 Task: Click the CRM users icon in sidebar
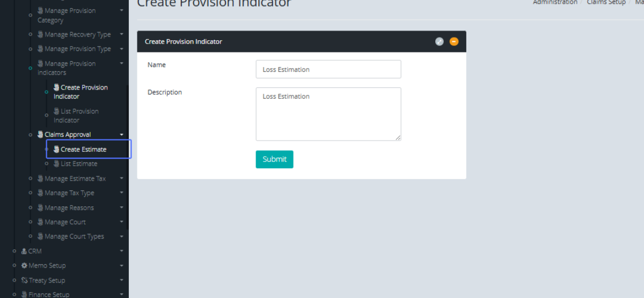[24, 251]
